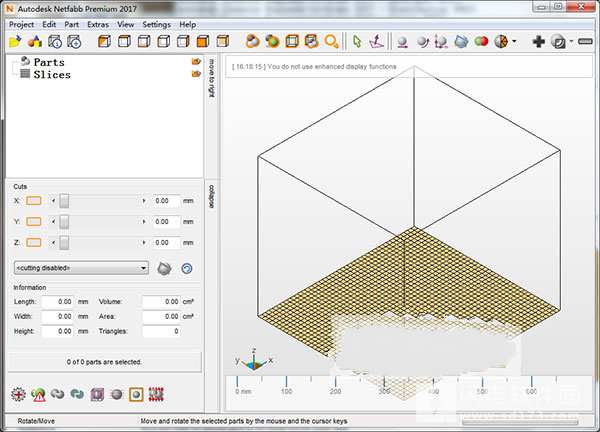The width and height of the screenshot is (600, 432).
Task: Open the Edit menu
Action: (49, 24)
